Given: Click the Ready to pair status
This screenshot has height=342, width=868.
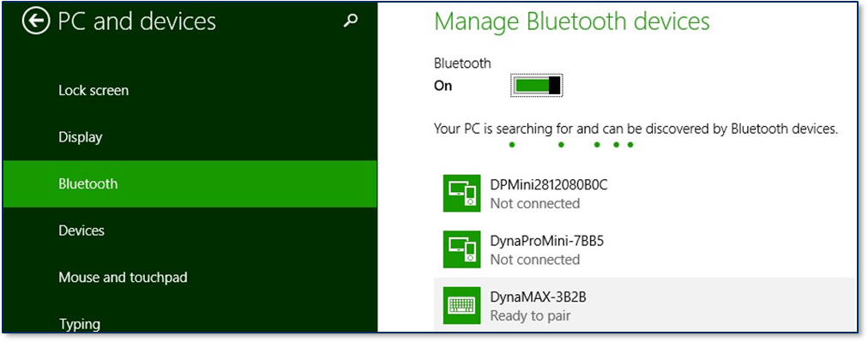Looking at the screenshot, I should (530, 316).
